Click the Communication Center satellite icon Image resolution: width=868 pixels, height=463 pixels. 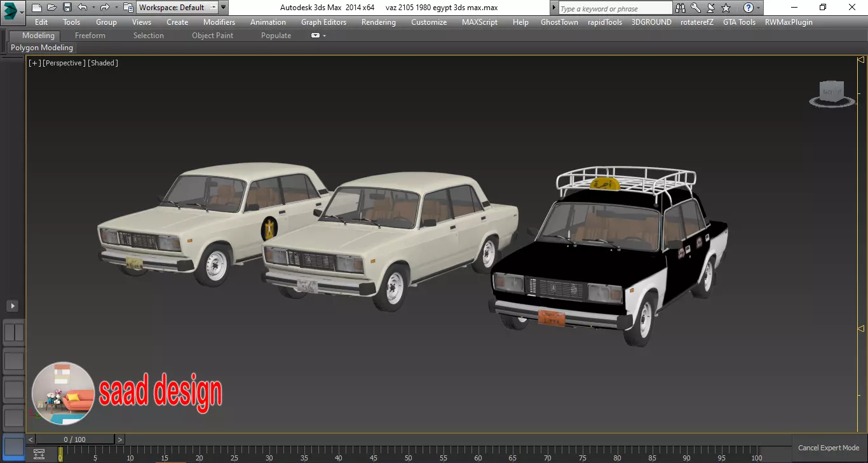[712, 8]
